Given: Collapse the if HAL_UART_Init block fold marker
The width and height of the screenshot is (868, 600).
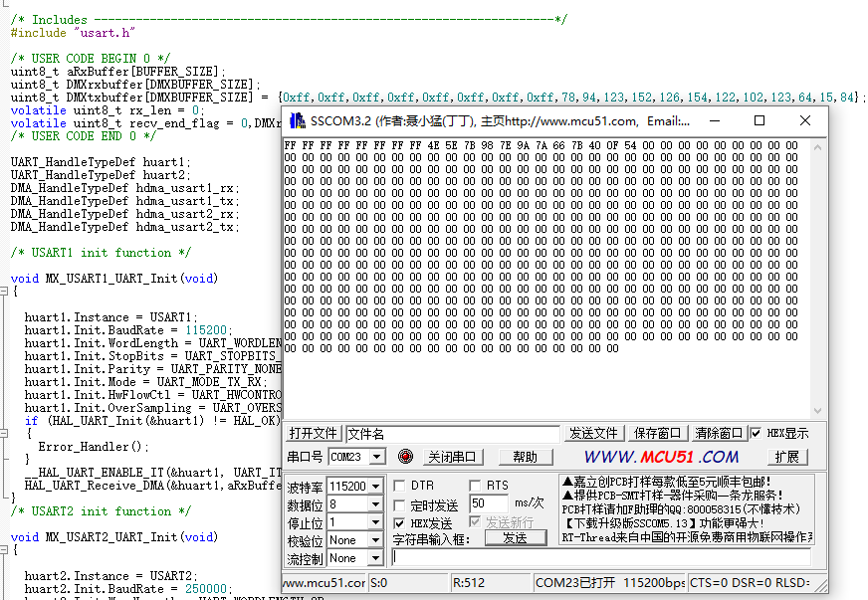Looking at the screenshot, I should click(x=3, y=434).
